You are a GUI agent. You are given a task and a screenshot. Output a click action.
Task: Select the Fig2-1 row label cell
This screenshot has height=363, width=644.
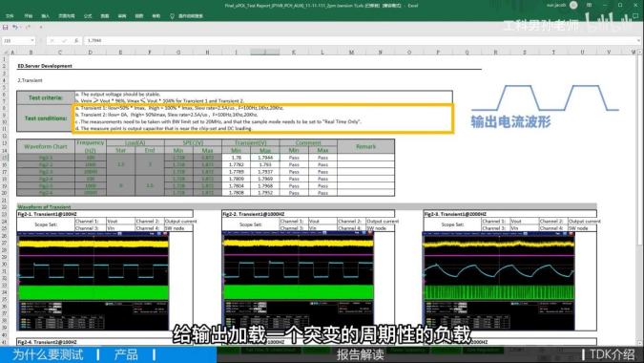point(46,158)
